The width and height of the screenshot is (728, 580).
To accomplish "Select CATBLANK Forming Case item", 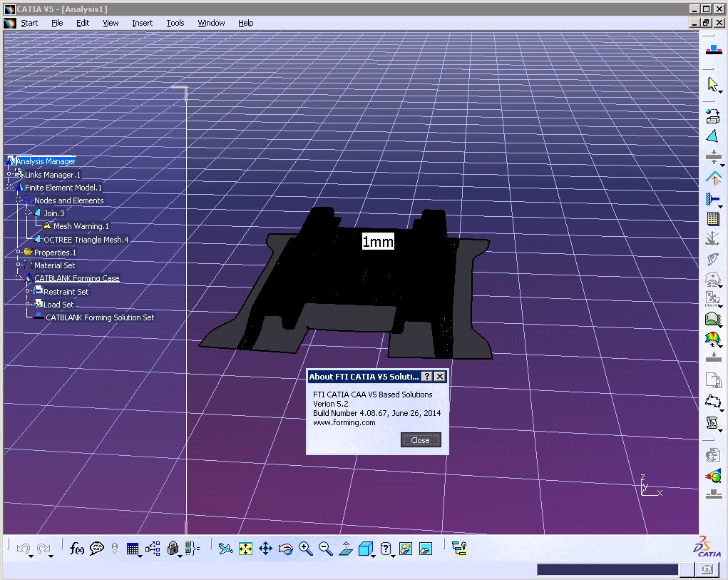I will click(76, 278).
